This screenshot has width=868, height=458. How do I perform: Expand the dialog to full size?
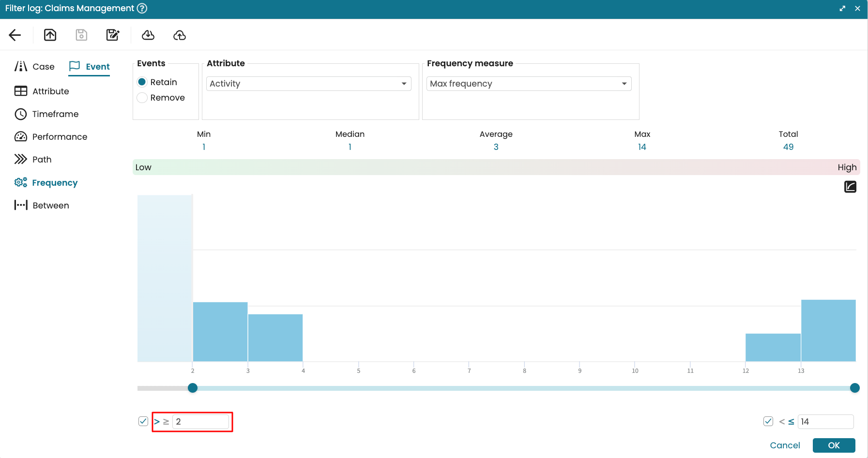click(842, 8)
